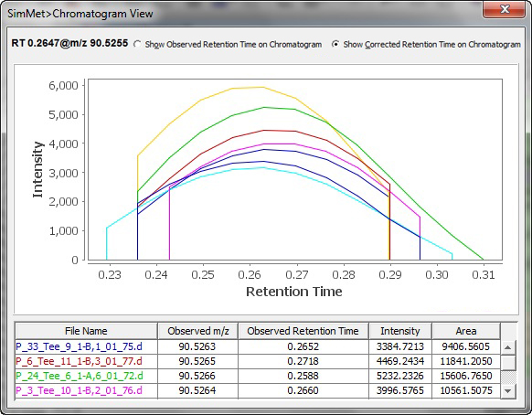Click Observed Retention Time column header
The height and width of the screenshot is (415, 532).
(303, 331)
